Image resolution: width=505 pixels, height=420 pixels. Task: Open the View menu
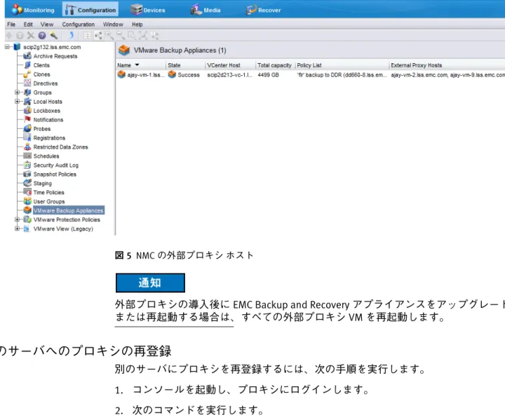pos(47,25)
